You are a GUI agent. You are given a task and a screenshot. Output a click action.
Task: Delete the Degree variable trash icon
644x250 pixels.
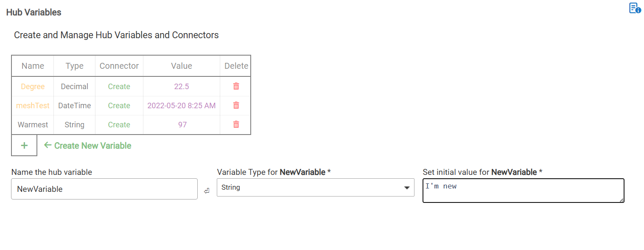236,86
